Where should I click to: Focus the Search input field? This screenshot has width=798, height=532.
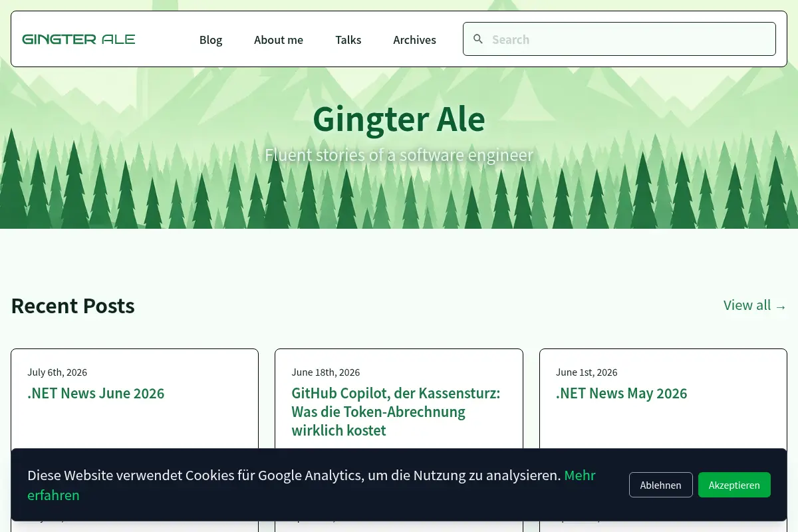pos(619,39)
